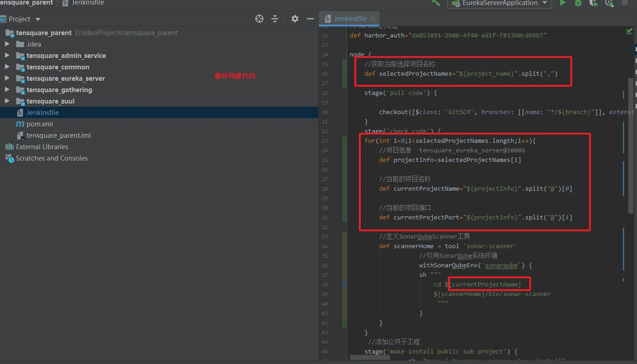Image resolution: width=637 pixels, height=364 pixels.
Task: Click 'cd ${currentProjectName}' code line
Action: (x=478, y=285)
